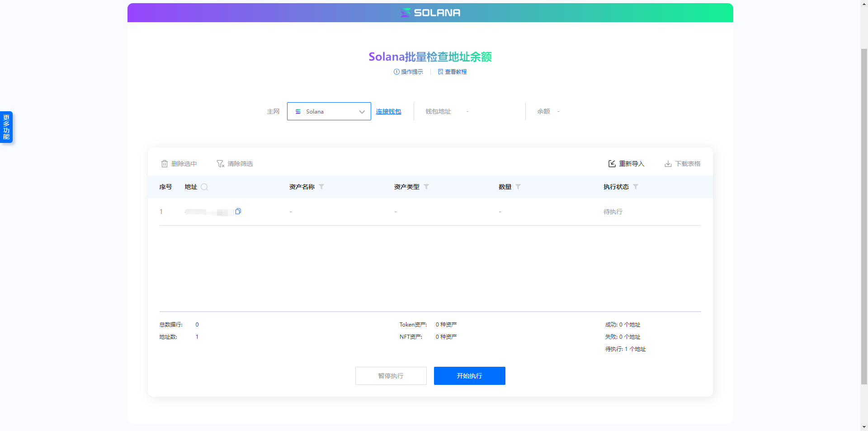Click the 总数据行 count label
This screenshot has width=868, height=431.
click(x=171, y=325)
